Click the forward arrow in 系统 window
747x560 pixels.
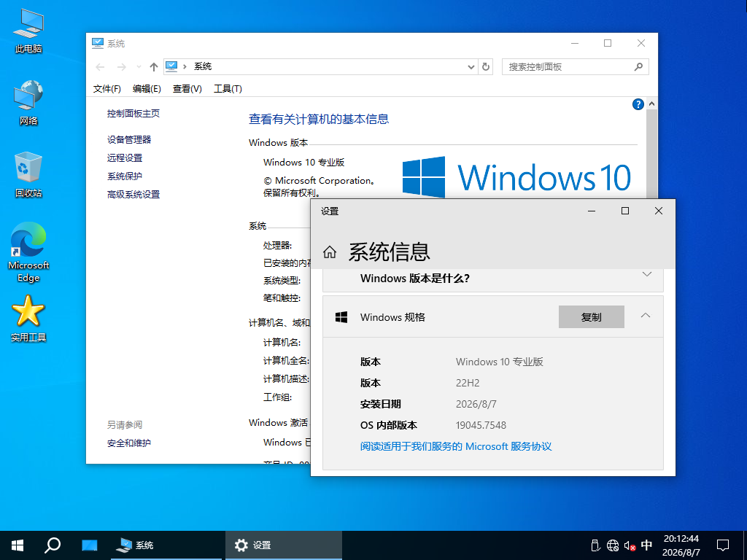122,67
